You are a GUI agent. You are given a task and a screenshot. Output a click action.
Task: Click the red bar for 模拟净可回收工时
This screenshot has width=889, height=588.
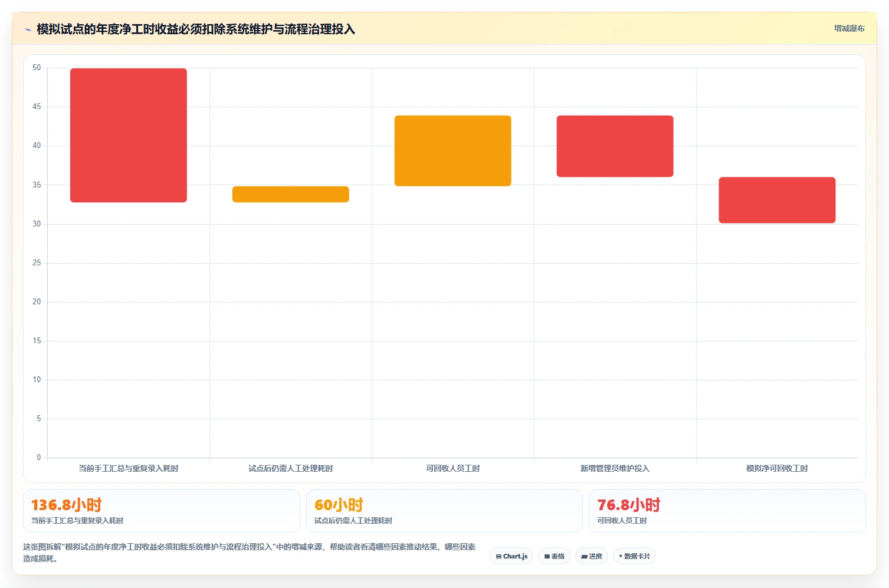click(777, 200)
